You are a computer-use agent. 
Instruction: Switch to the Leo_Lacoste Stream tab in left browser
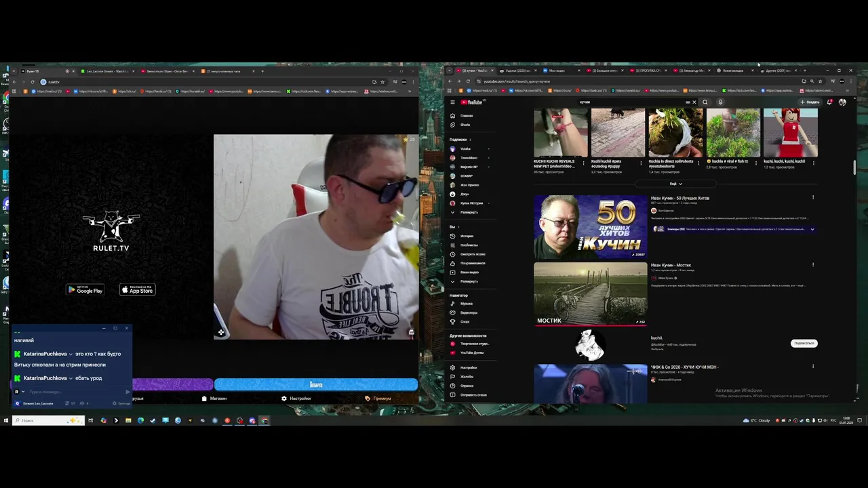pos(107,71)
